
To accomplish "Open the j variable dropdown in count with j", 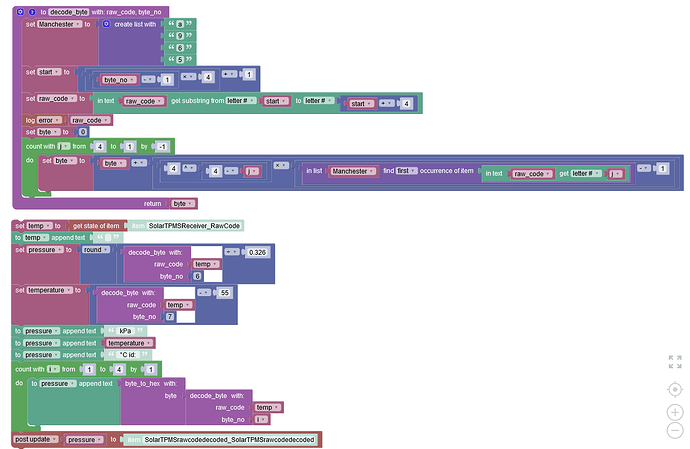I will (64, 146).
